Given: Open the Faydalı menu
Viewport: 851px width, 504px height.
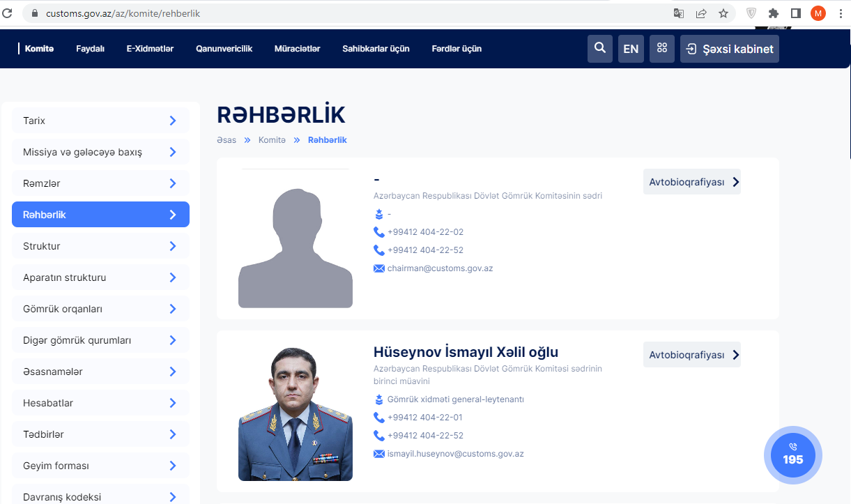Looking at the screenshot, I should tap(90, 49).
